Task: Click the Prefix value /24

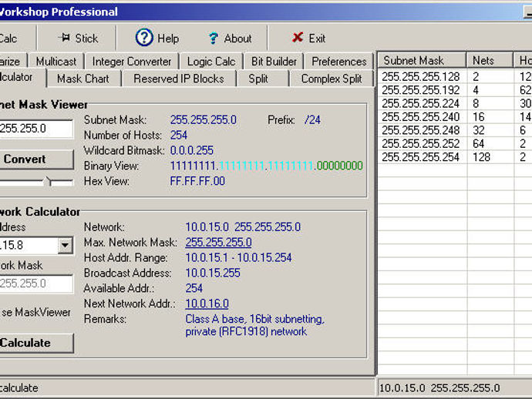Action: [x=312, y=119]
